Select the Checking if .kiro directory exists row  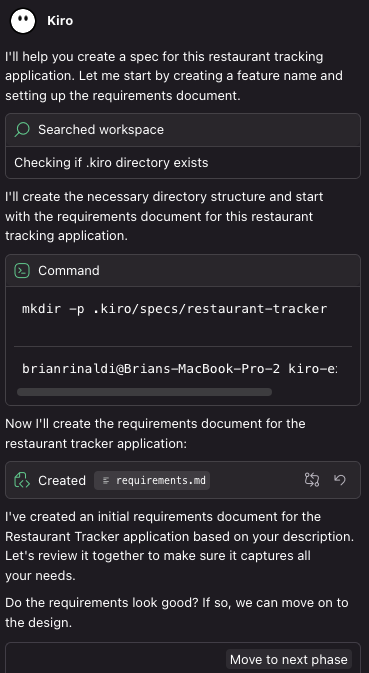pyautogui.click(x=183, y=163)
